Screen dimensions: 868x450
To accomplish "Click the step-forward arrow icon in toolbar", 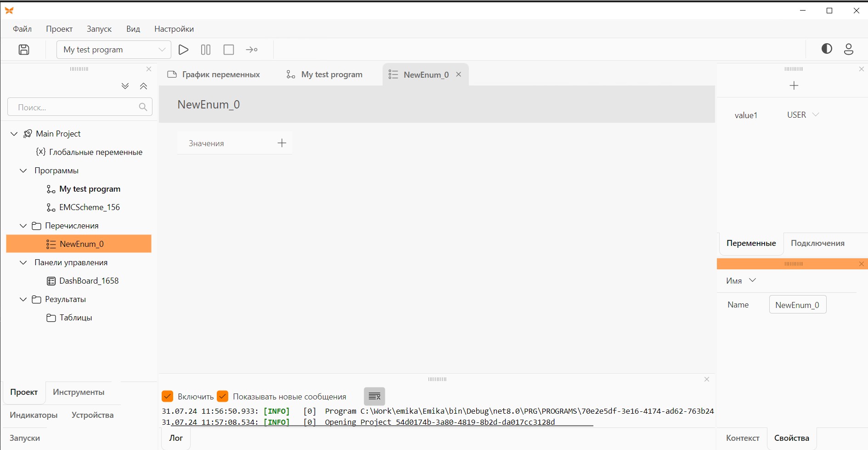I will click(252, 50).
